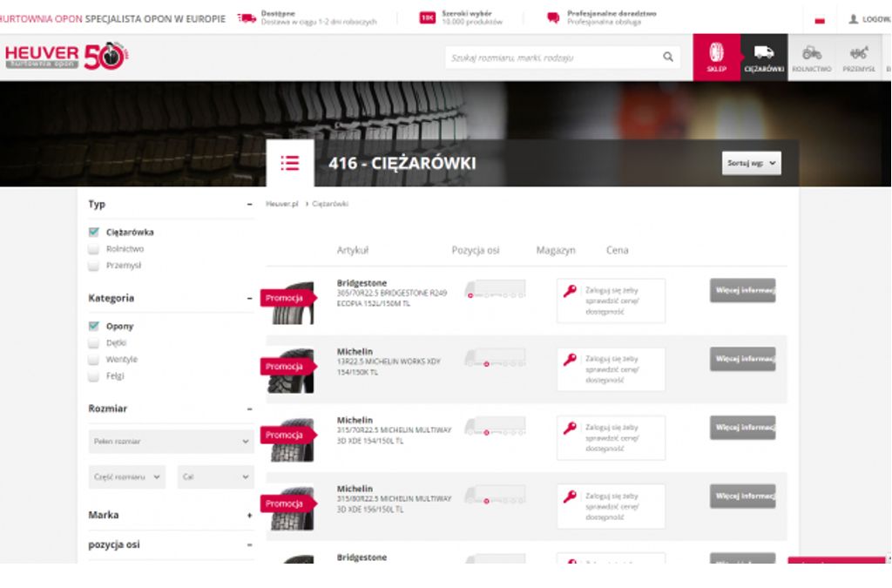Screen dimensions: 892x588
Task: Open the Część rozmiaru dropdown
Action: (x=127, y=476)
